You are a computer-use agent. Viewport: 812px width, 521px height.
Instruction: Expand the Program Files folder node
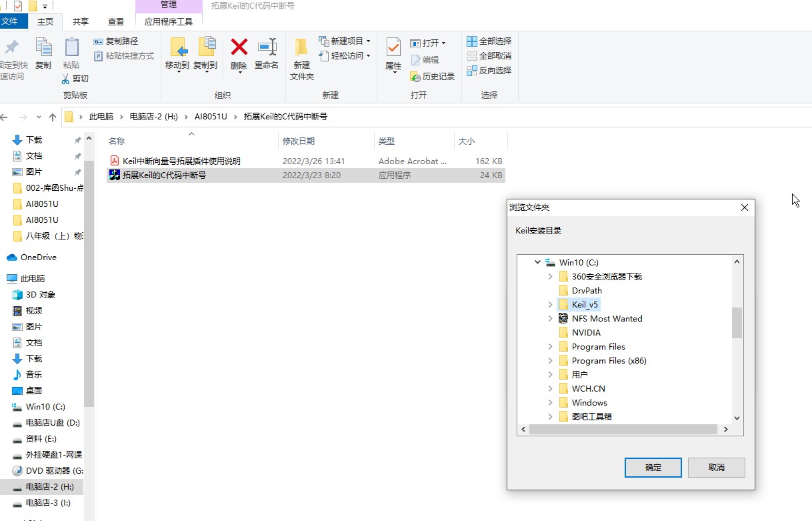pos(550,347)
